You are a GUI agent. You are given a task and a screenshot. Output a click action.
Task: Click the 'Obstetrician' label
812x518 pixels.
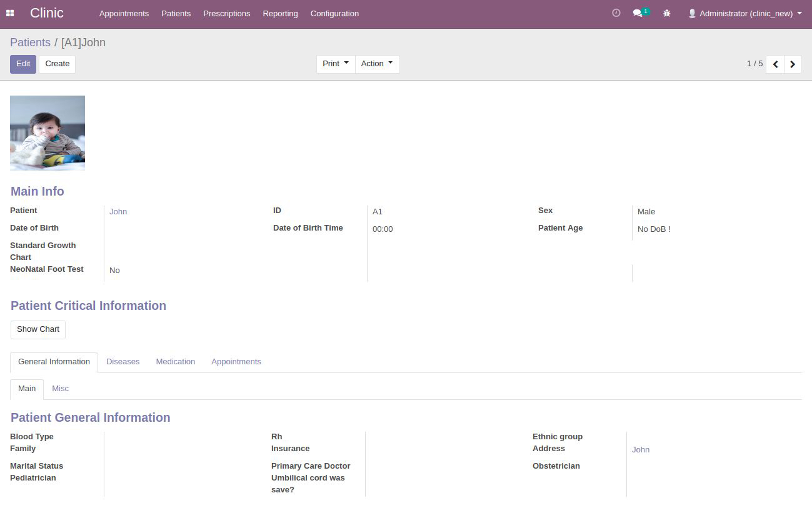tap(556, 466)
